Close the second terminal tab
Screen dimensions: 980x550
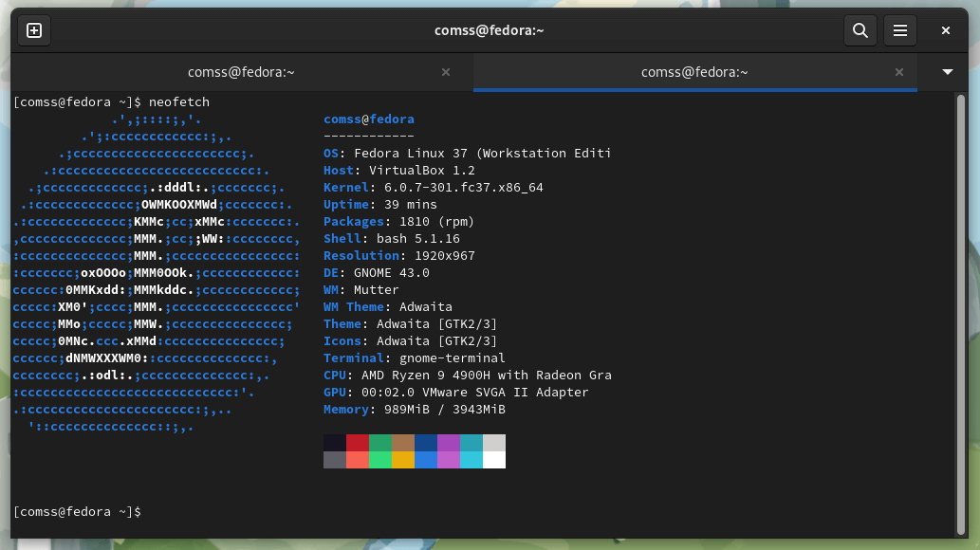[x=898, y=72]
